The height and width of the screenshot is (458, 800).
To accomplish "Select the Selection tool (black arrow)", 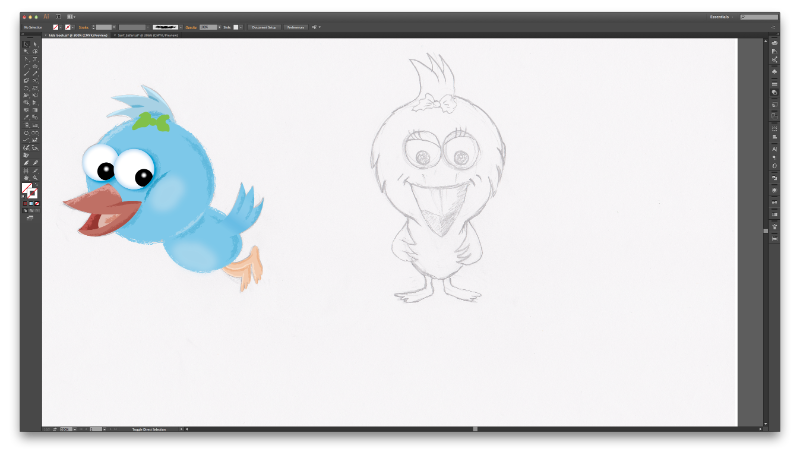I will pos(26,44).
